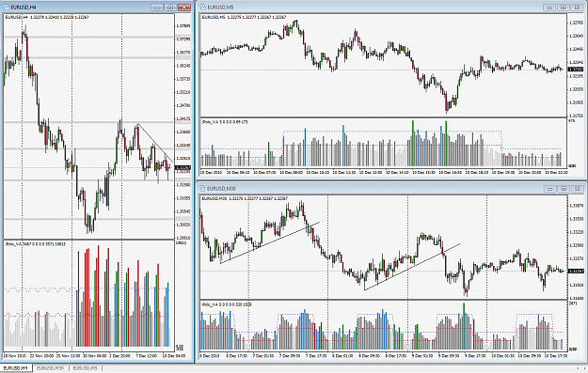Select the descending trendline on the H4 chart
588x373 pixels.
pyautogui.click(x=155, y=143)
